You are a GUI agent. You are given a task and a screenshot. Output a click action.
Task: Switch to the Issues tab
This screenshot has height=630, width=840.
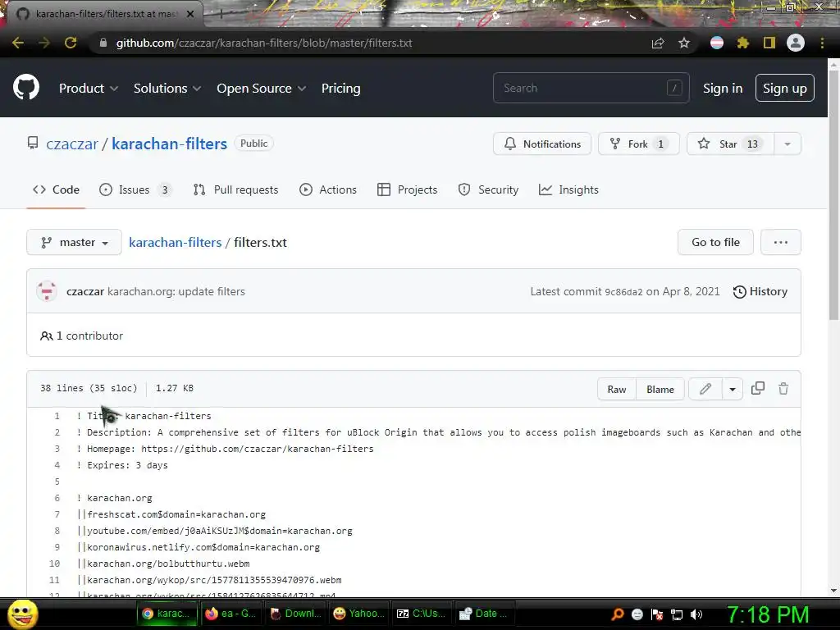point(135,189)
